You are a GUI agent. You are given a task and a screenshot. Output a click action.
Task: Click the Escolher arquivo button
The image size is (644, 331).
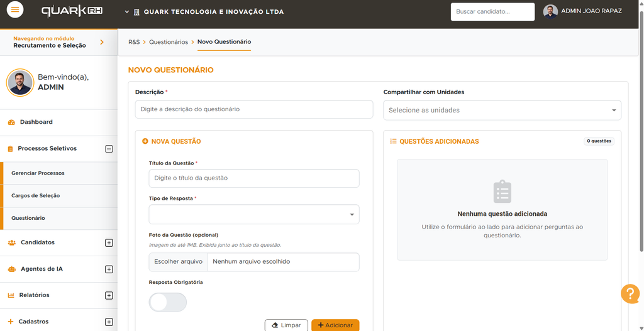pos(178,262)
